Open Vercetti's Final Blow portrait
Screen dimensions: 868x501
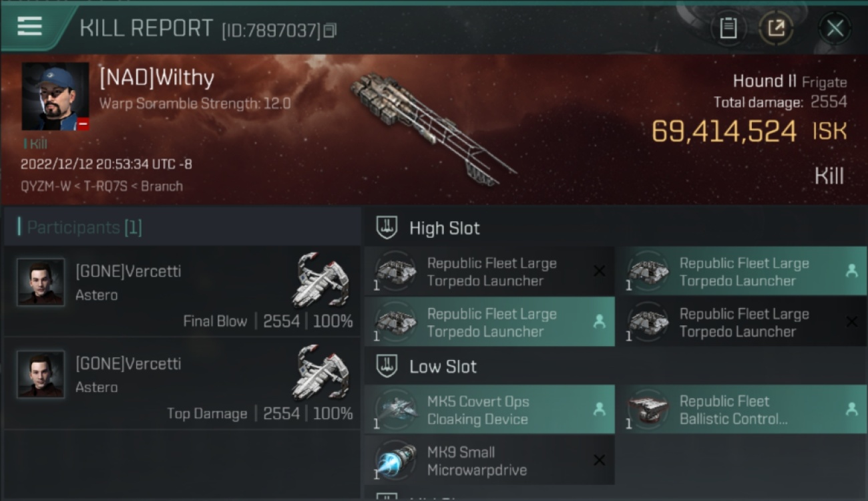tap(41, 283)
